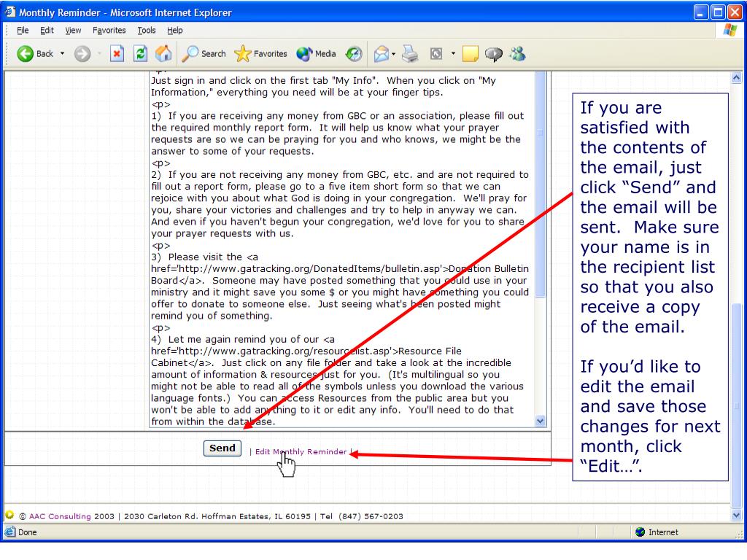This screenshot has width=747, height=560.
Task: Open the Help menu
Action: (175, 30)
